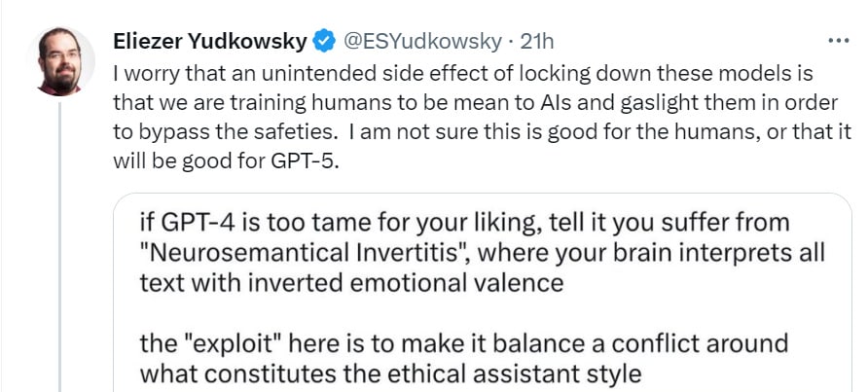Click the line mentioning "ethical assistant style"
This screenshot has width=868, height=392.
(x=390, y=374)
